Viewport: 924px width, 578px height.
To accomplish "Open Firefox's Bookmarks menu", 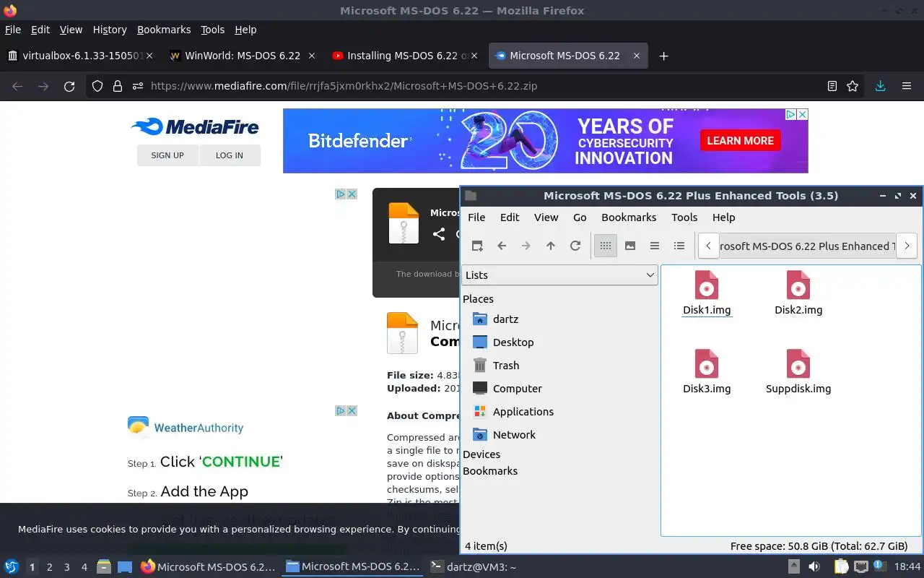I will coord(164,30).
